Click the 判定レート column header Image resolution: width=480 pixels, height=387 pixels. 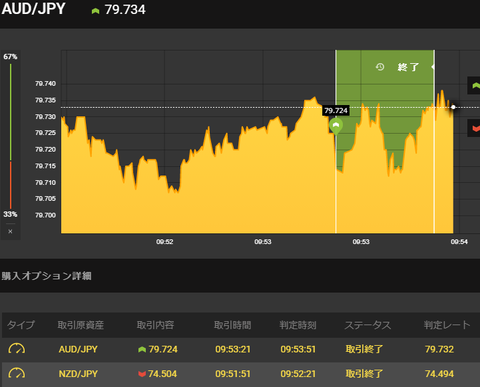(x=447, y=325)
